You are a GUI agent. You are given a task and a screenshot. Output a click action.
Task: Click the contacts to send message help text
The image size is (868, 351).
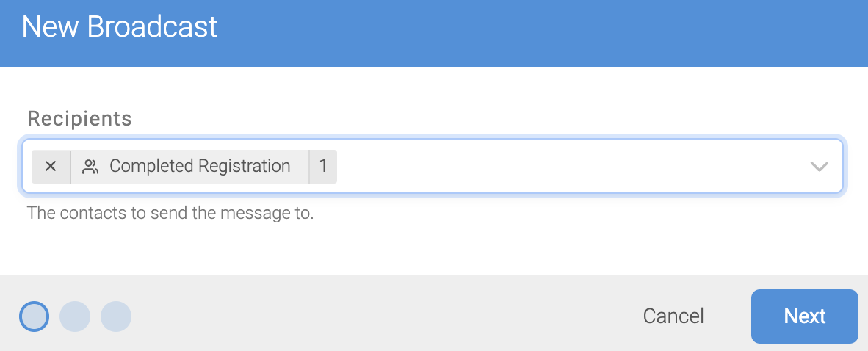click(x=170, y=213)
